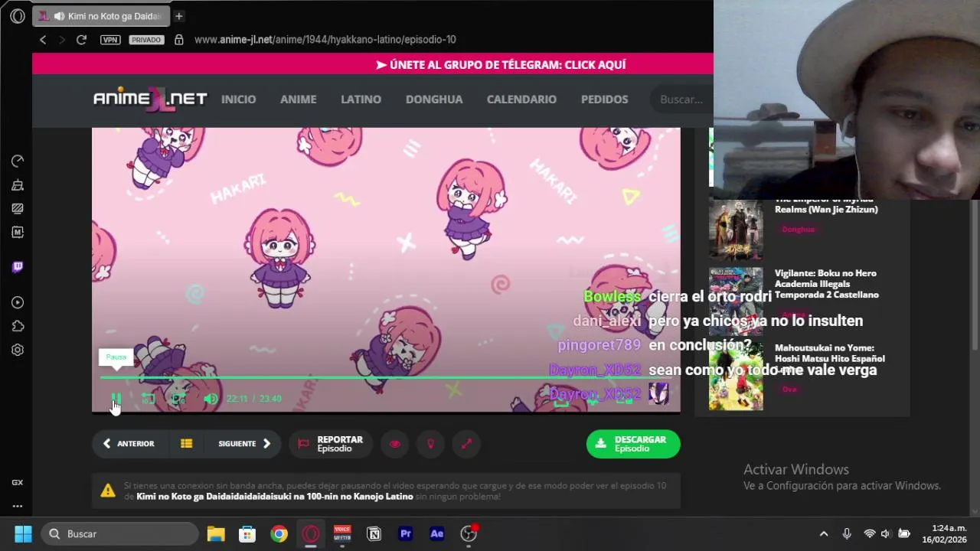This screenshot has height=551, width=980.
Task: Click the green DESCARGAR Episodio button
Action: click(x=633, y=444)
